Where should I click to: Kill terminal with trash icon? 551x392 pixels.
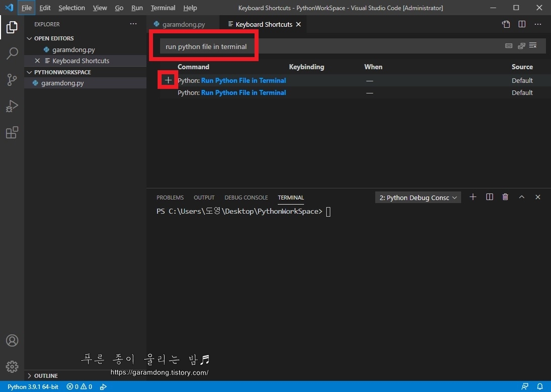tap(506, 197)
